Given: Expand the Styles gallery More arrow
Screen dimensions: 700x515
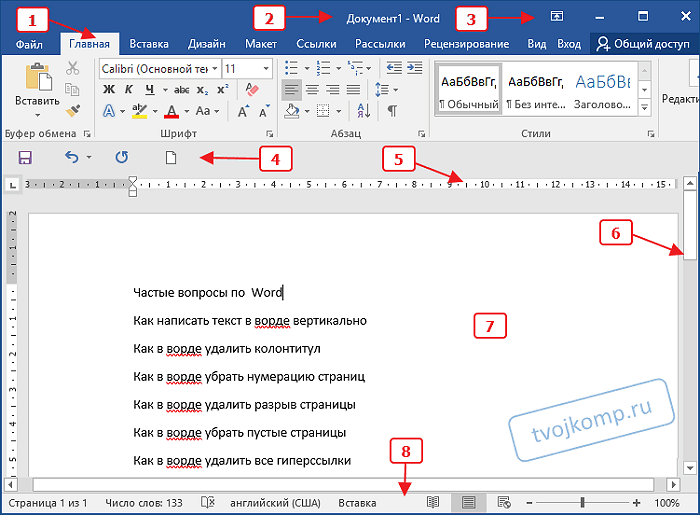Looking at the screenshot, I should point(645,108).
